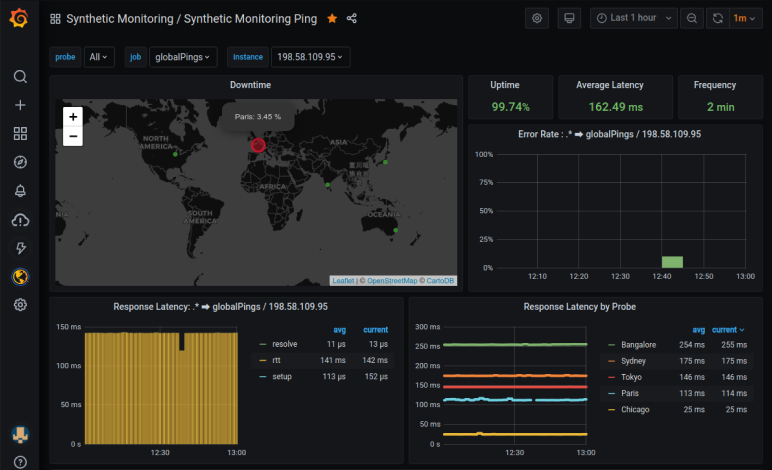
Task: Open the Last 1 hour time picker
Action: [x=632, y=18]
